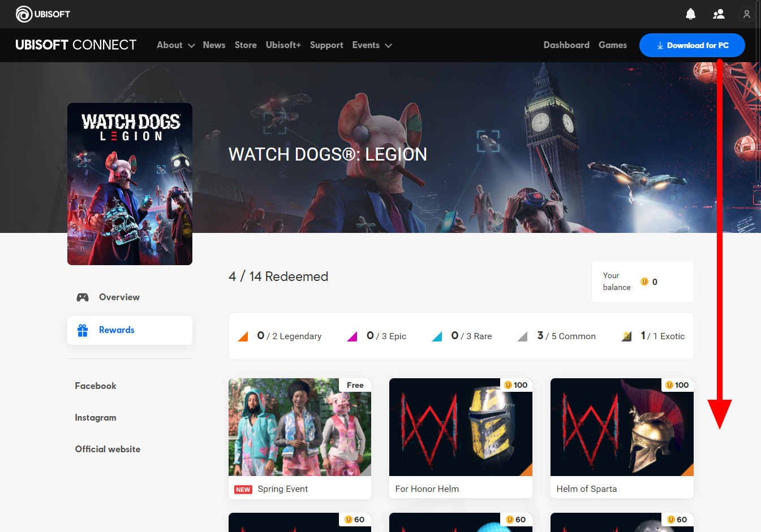761x532 pixels.
Task: Open the Instagram link
Action: [96, 418]
